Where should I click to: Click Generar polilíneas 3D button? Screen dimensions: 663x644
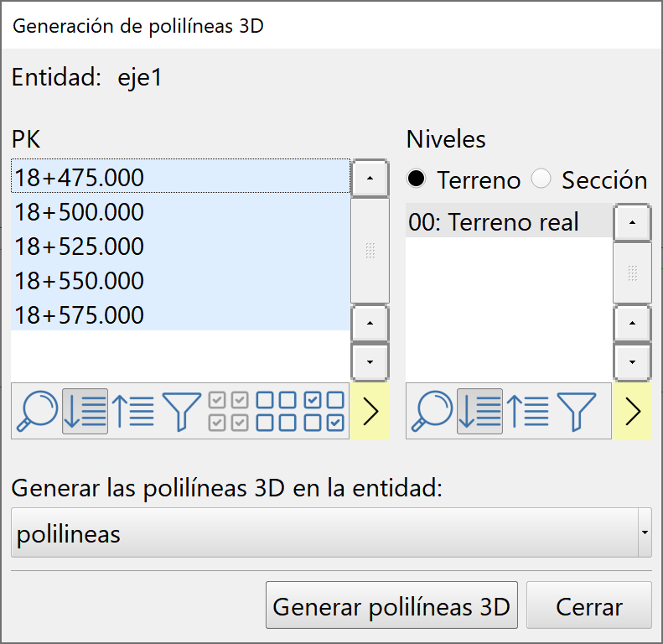click(391, 605)
